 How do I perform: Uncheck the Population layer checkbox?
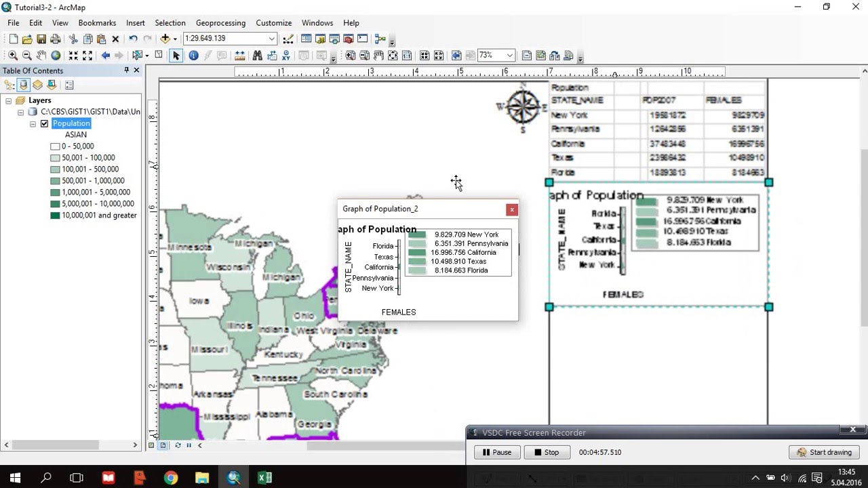click(45, 123)
